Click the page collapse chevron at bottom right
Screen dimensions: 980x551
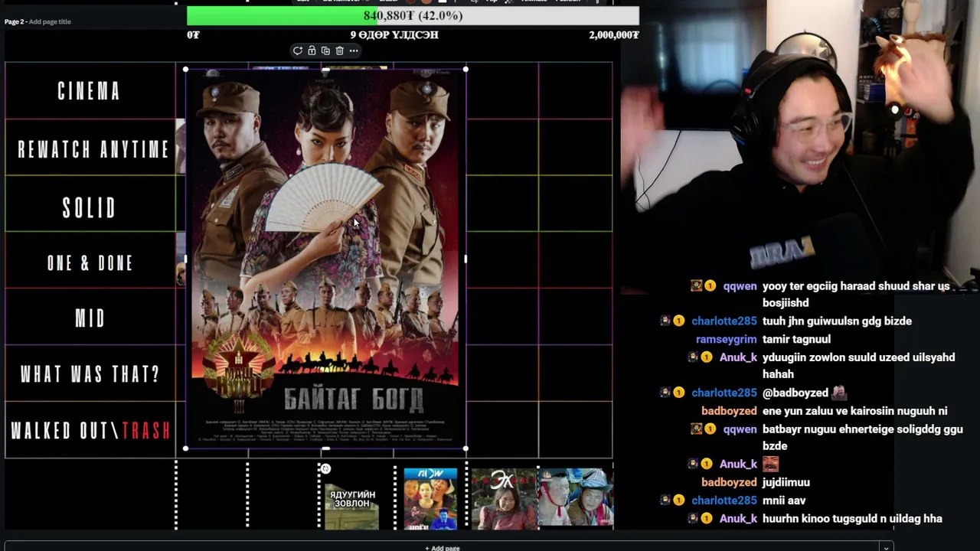point(886,547)
